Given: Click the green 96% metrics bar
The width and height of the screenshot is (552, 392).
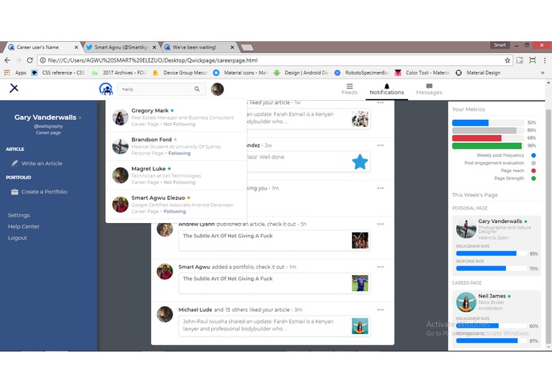Looking at the screenshot, I should click(x=487, y=145).
